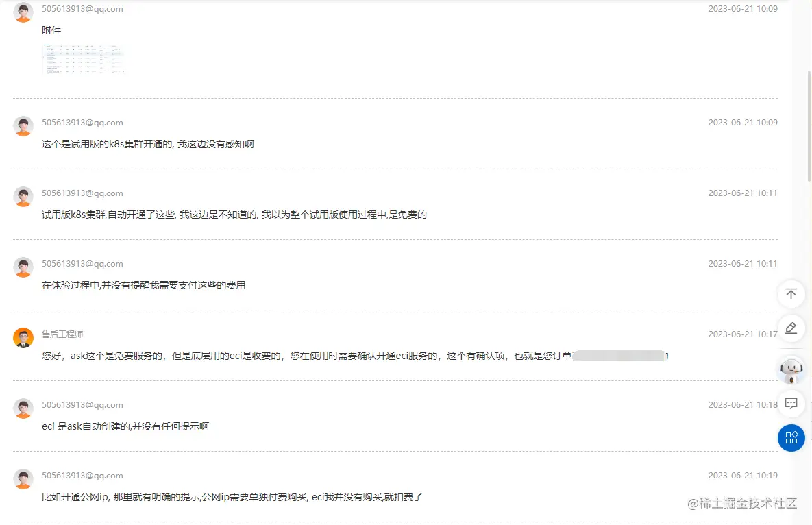812x525 pixels.
Task: Click the timestamp 2023-06-21 10:18
Action: (743, 405)
